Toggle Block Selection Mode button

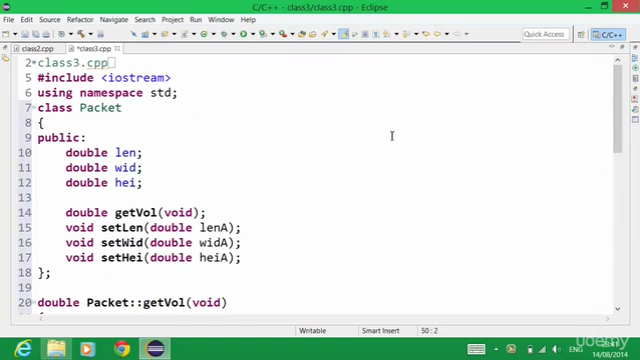(x=365, y=34)
